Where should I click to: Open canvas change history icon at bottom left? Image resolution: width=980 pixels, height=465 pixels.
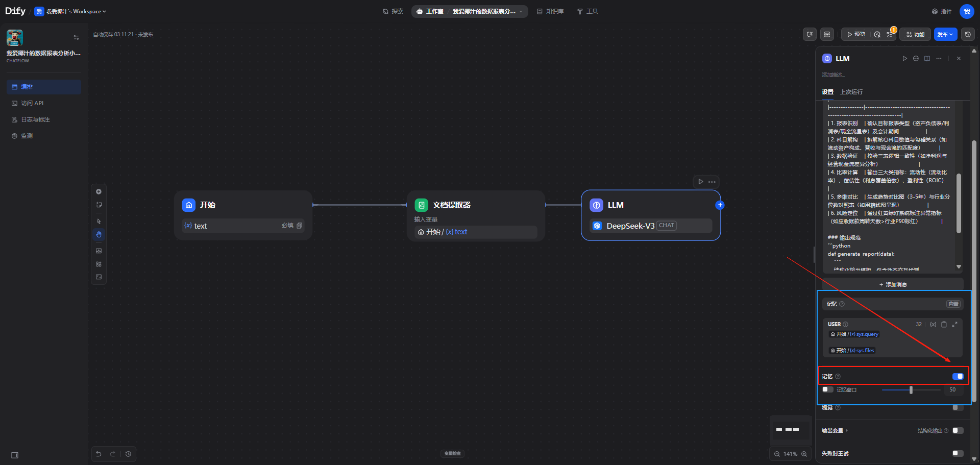pos(128,454)
